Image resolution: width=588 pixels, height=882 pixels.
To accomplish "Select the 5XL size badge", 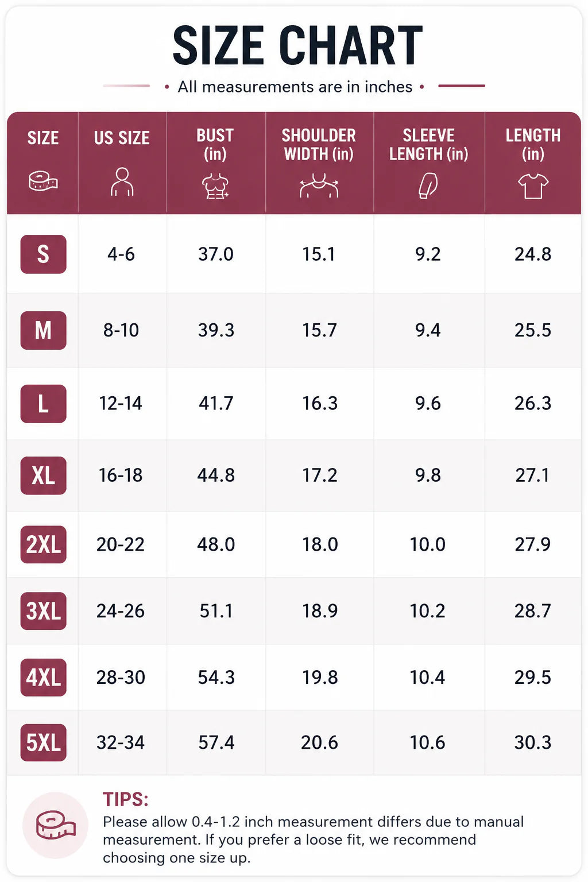I will [43, 742].
